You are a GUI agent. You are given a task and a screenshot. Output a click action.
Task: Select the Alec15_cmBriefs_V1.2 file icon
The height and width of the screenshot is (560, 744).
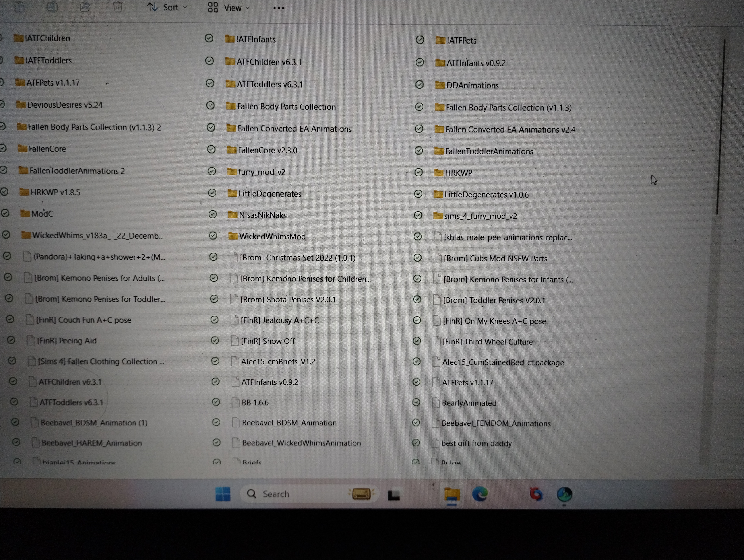pyautogui.click(x=235, y=361)
